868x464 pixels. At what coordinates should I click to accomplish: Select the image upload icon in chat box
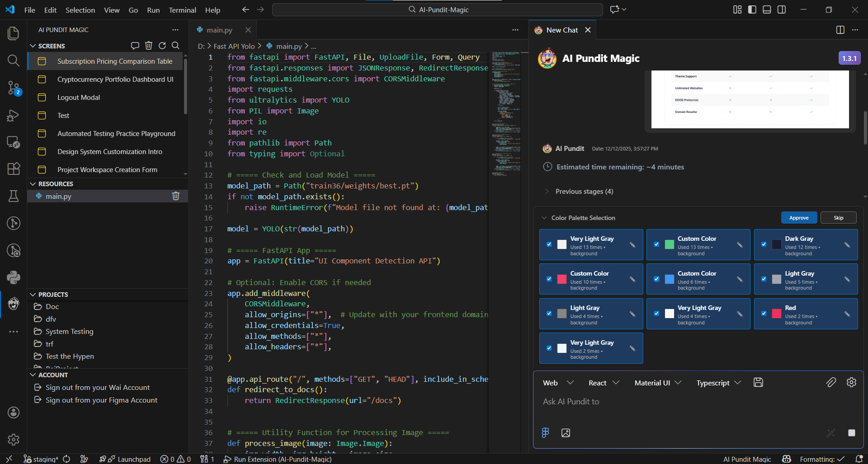click(565, 432)
